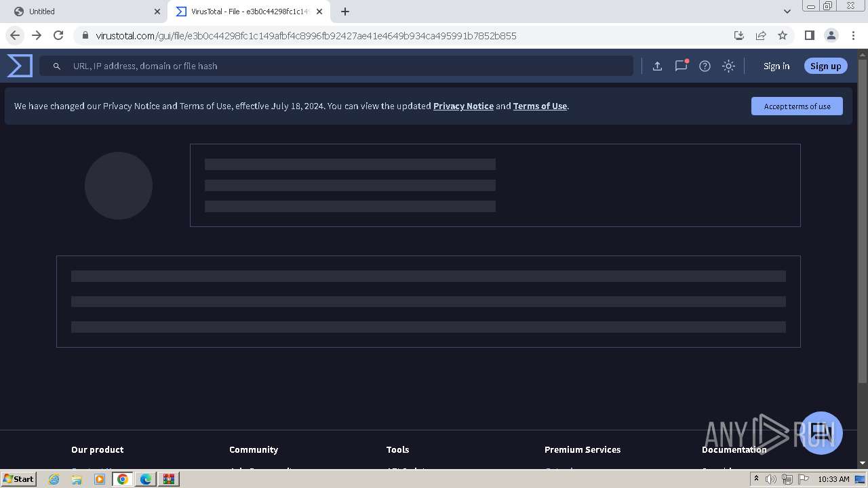Go forward with browser forward arrow
Screen dimensions: 868x488
click(37, 35)
